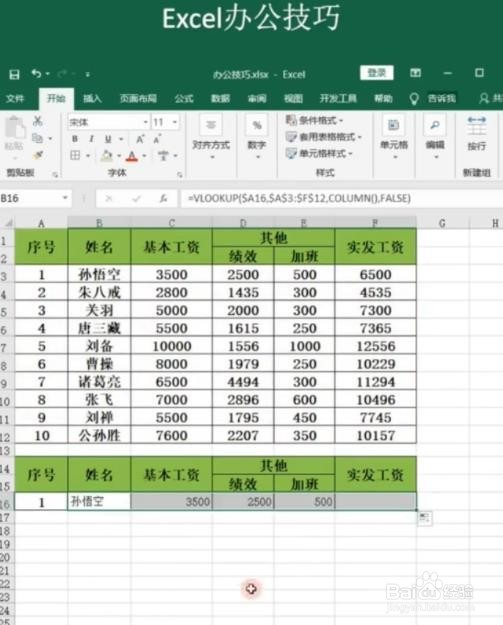Click the Cut scissors icon
Image resolution: width=503 pixels, height=625 pixels.
[x=38, y=121]
